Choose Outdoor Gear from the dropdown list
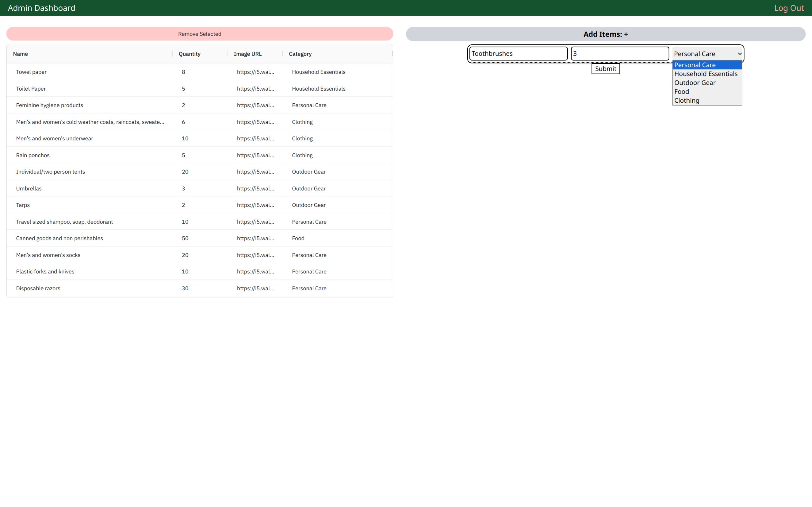812x507 pixels. [x=695, y=83]
